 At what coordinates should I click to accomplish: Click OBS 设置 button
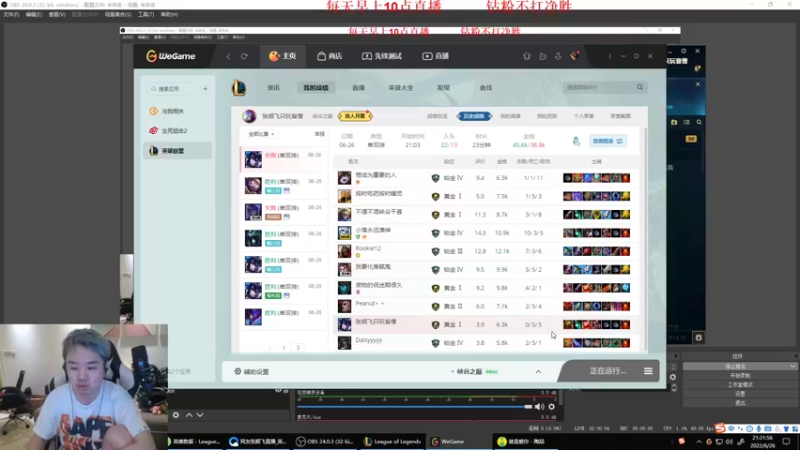point(740,394)
